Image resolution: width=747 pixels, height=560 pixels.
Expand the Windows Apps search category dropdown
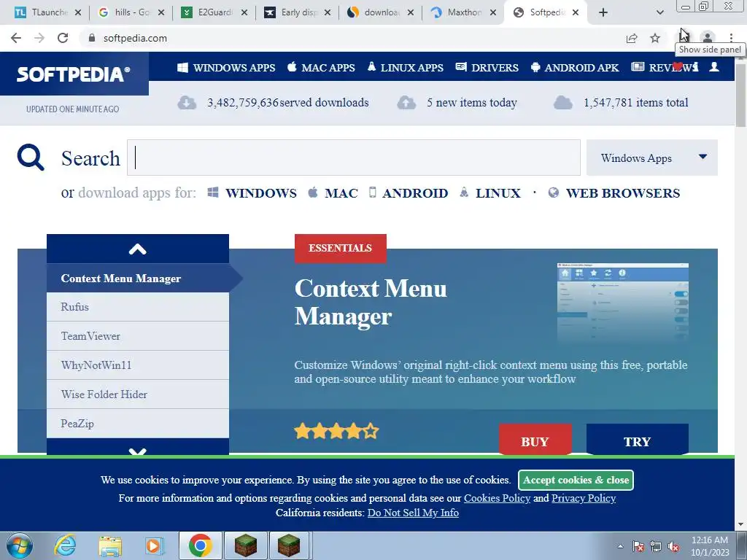tap(651, 157)
